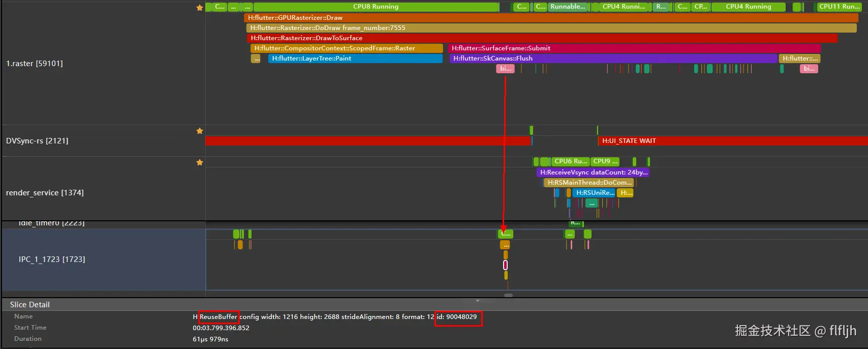Toggle the favorite star on the 1.raster row
The height and width of the screenshot is (349, 868).
200,8
